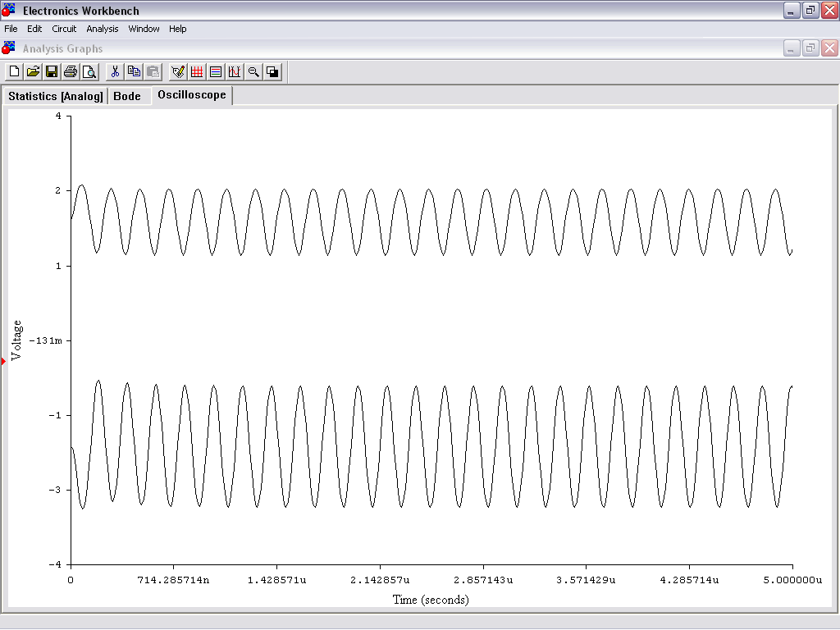The image size is (840, 630).
Task: Open the Circuit menu
Action: click(x=64, y=29)
